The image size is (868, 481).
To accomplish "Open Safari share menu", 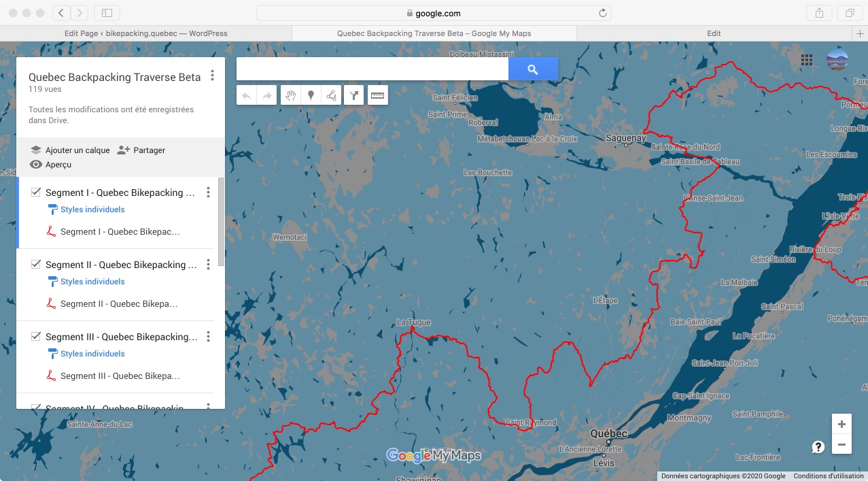I will coord(819,13).
